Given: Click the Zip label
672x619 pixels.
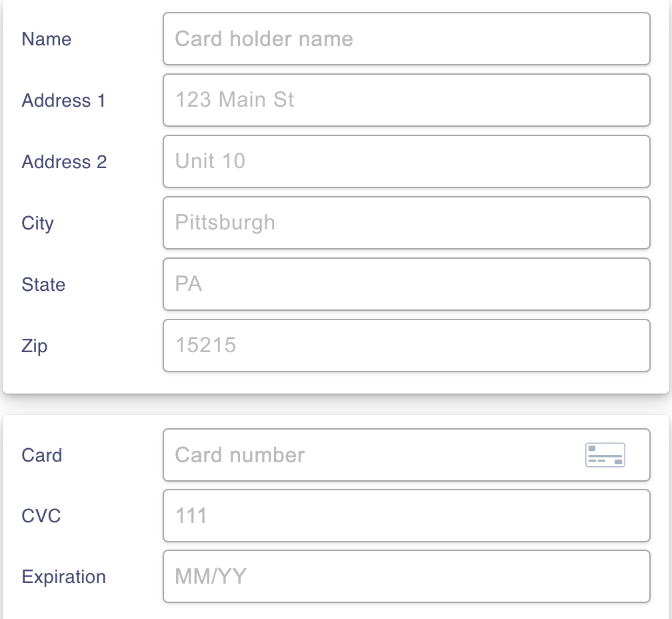Looking at the screenshot, I should pyautogui.click(x=35, y=346).
